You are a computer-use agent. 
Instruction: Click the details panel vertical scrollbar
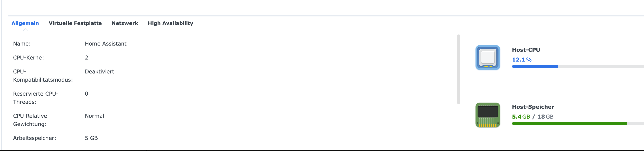459,69
